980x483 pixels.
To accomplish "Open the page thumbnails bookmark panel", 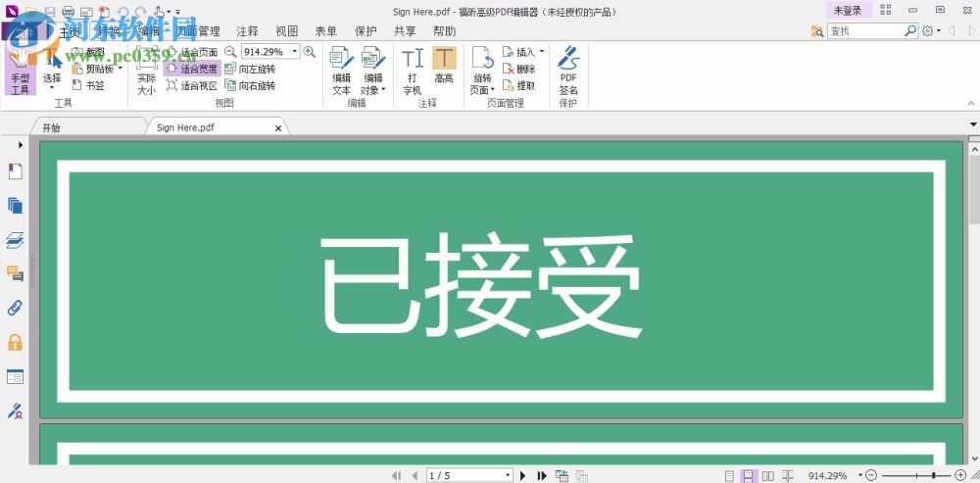I will pyautogui.click(x=15, y=171).
